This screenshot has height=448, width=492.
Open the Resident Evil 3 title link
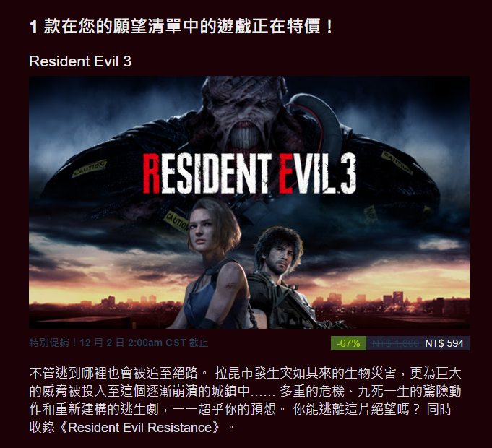click(80, 61)
